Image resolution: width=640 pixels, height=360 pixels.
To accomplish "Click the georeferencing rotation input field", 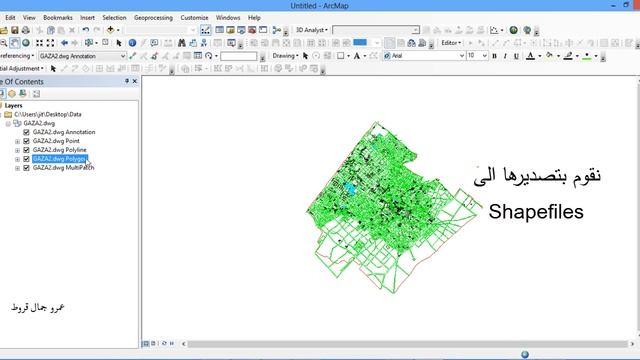I will point(239,56).
